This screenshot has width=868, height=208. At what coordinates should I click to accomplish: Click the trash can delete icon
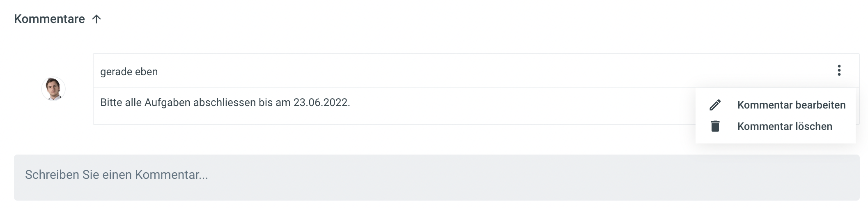pos(715,126)
